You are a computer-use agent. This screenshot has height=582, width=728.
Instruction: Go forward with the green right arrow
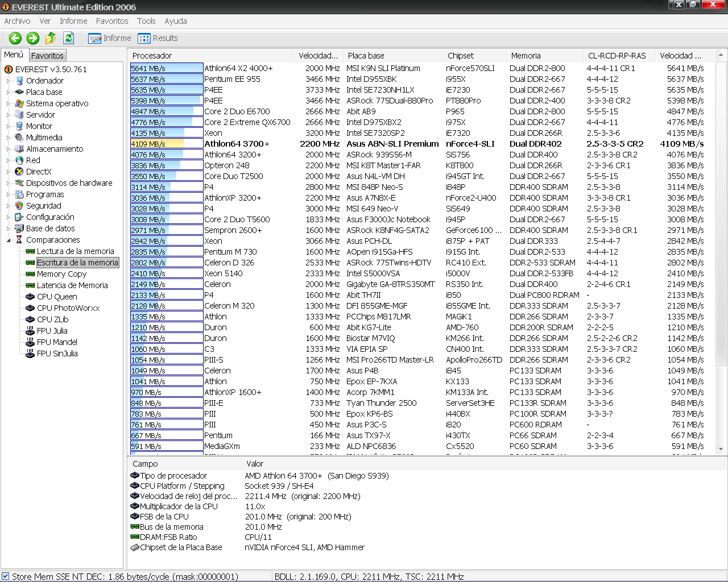pos(33,38)
